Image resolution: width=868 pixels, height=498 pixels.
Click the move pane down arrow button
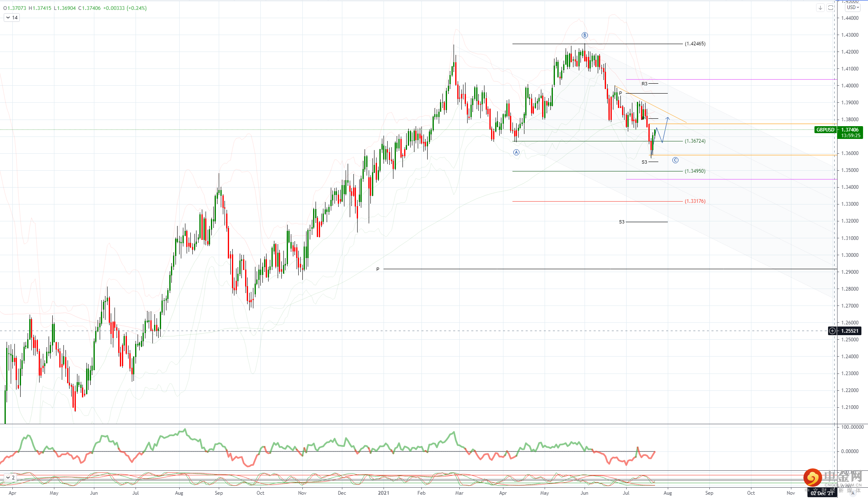pos(820,8)
